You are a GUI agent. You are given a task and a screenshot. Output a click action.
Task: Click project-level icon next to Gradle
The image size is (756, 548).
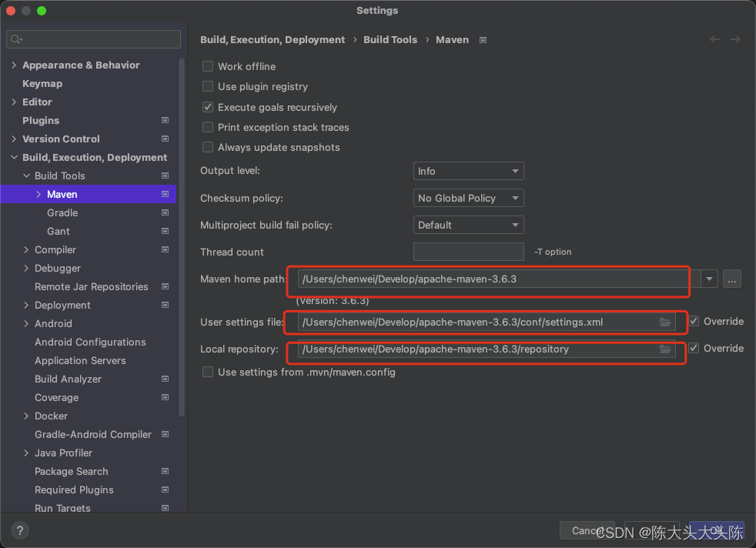tap(165, 212)
